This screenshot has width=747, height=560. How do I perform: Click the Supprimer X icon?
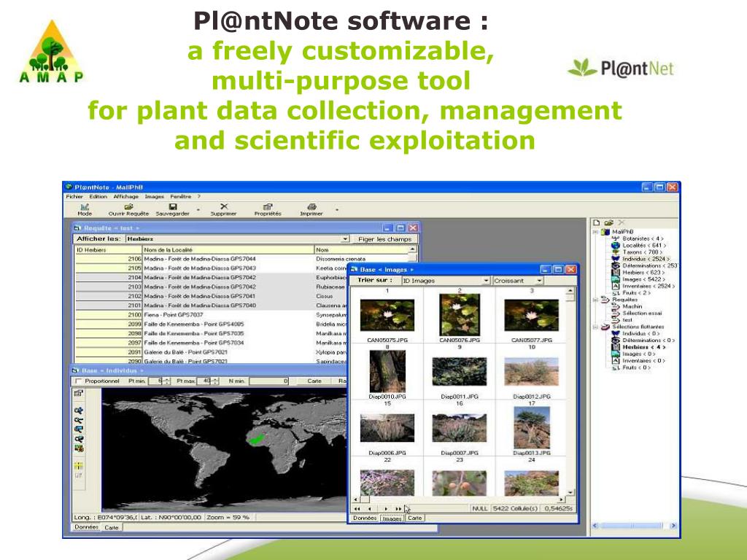coord(223,207)
